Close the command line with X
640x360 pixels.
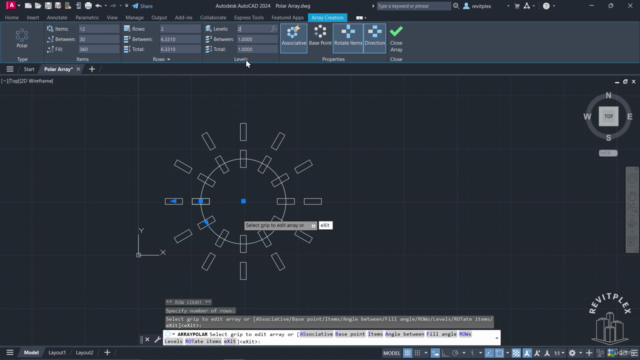(x=147, y=339)
